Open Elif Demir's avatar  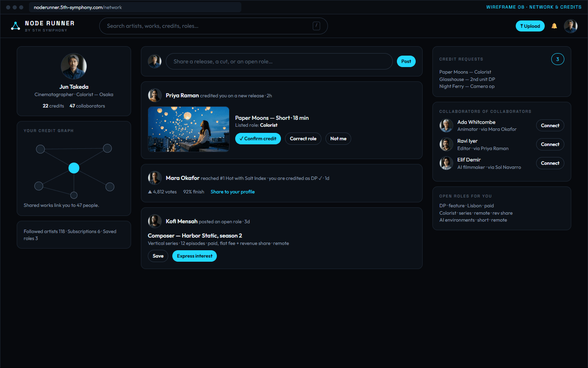coord(446,163)
